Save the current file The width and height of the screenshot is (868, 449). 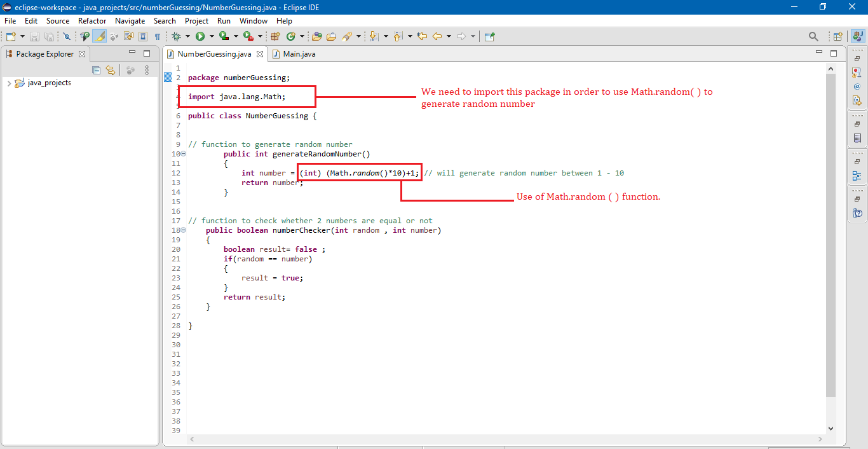click(x=34, y=36)
